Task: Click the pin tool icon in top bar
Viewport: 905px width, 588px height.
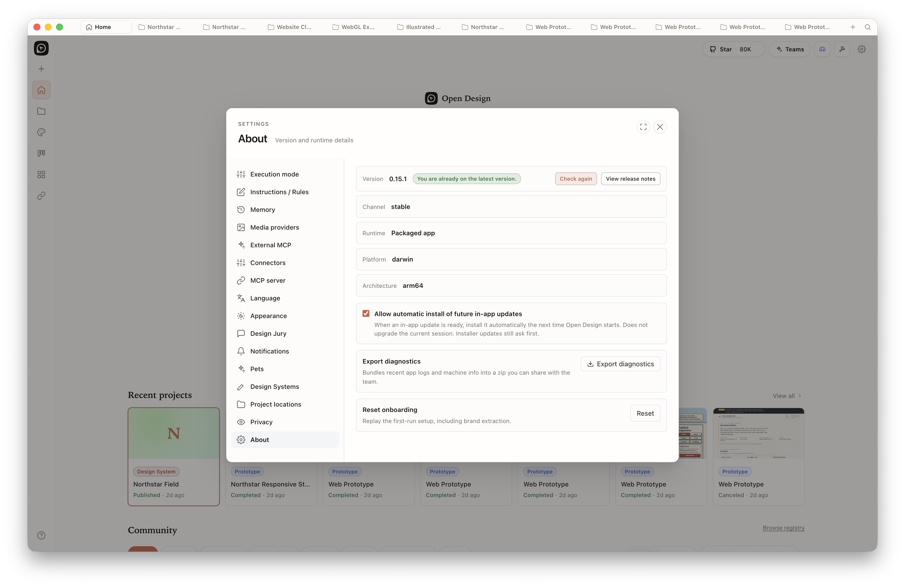Action: (842, 49)
